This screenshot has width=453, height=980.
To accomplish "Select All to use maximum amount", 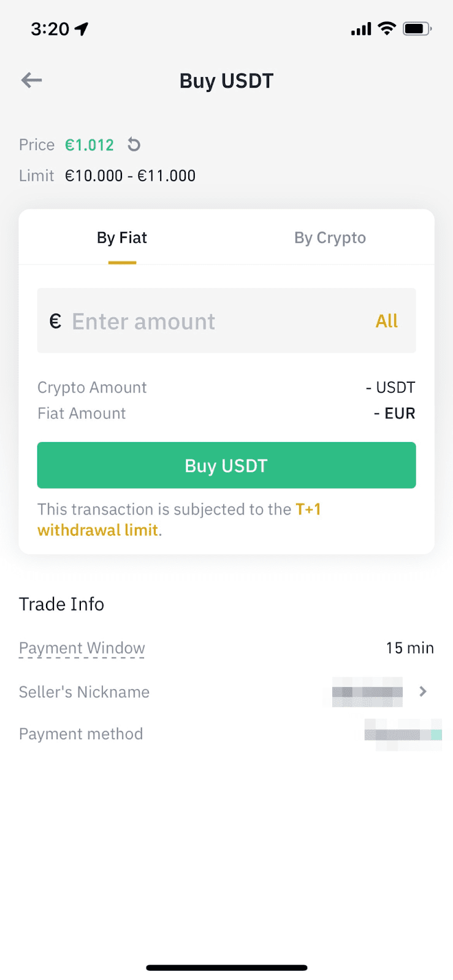I will tap(387, 321).
